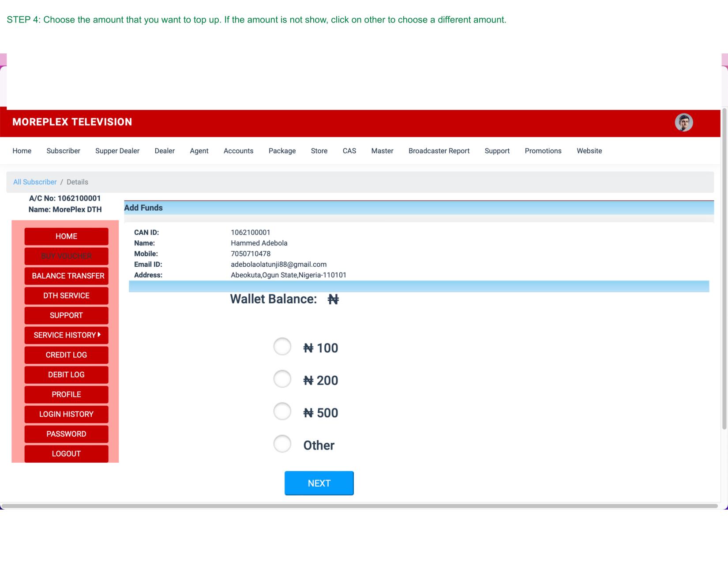The image size is (728, 563).
Task: Click the Add Funds heading
Action: point(143,208)
